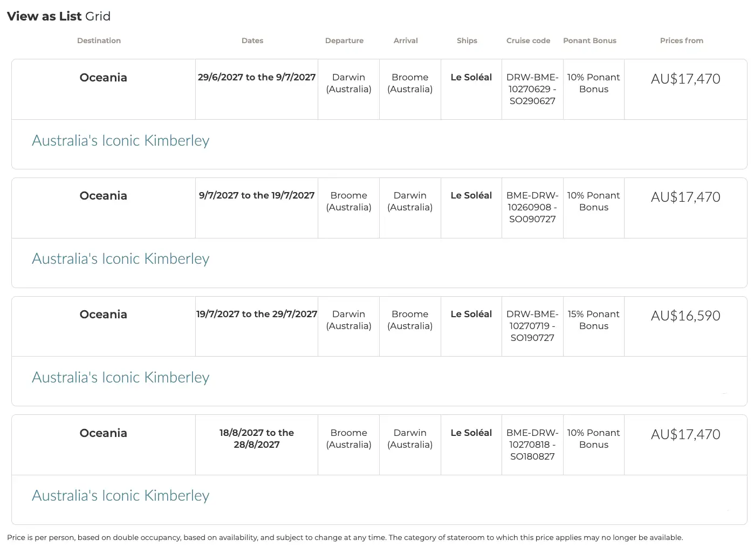
Task: Click Darwin arrival in the SO180827 row
Action: 410,439
